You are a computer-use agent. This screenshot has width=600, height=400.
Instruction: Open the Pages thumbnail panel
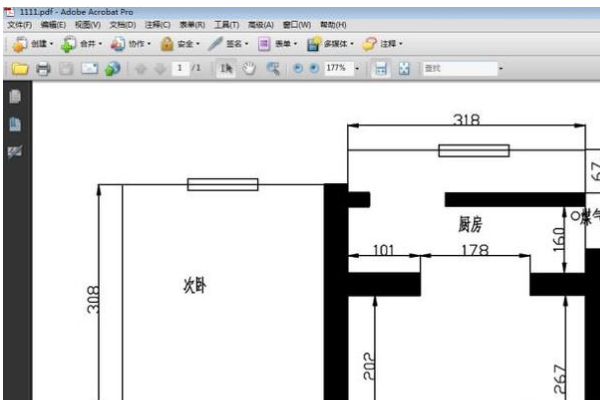14,98
